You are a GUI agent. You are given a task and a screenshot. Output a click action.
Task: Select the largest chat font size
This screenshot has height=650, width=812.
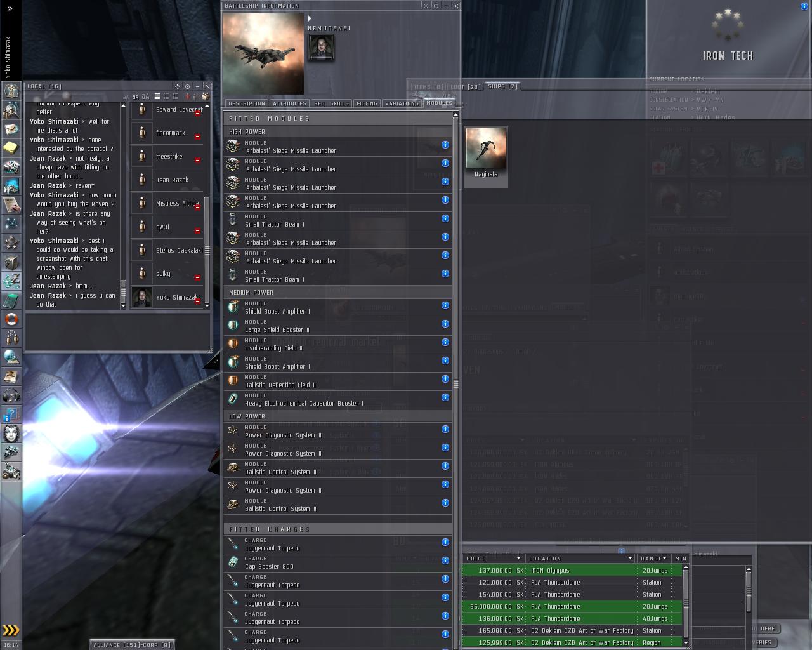point(145,96)
